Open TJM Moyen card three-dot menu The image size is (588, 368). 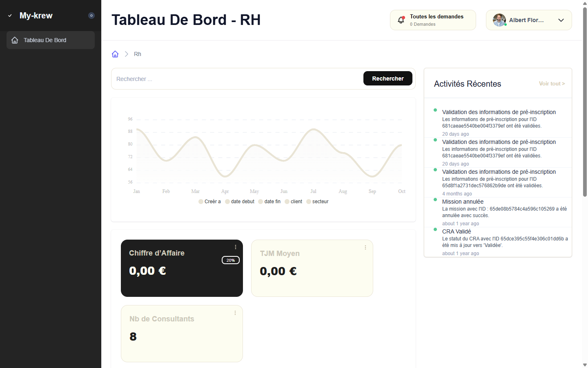click(365, 247)
